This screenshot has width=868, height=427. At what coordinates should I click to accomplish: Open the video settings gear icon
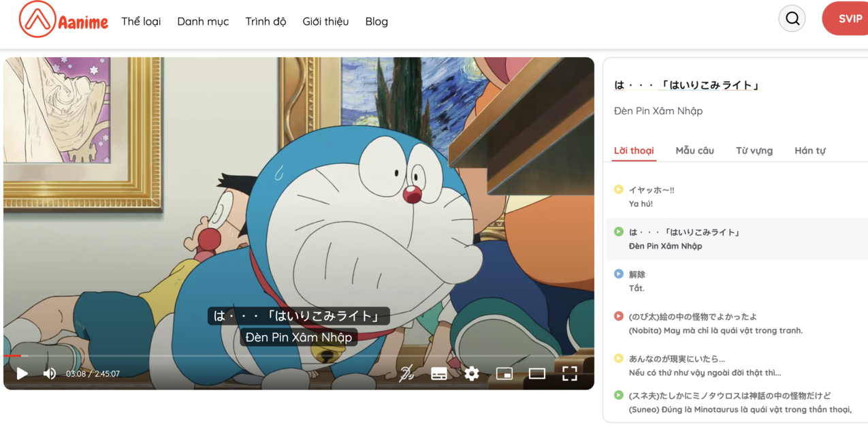[x=472, y=373]
